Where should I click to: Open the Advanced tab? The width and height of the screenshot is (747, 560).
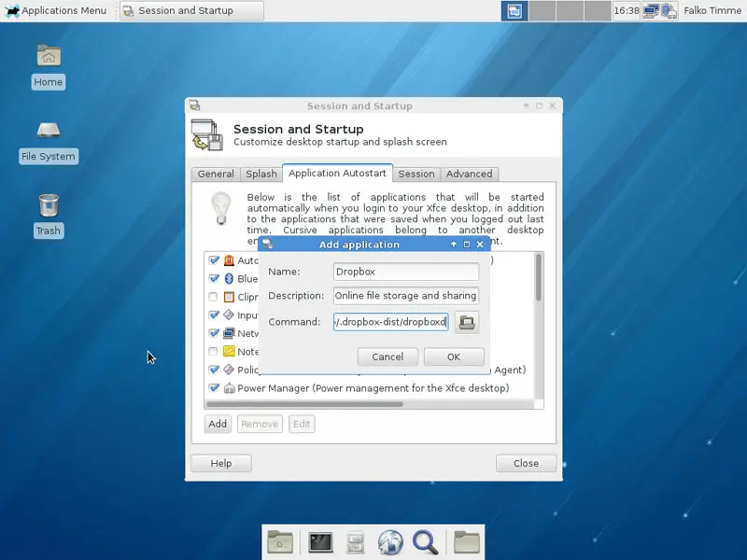[470, 174]
